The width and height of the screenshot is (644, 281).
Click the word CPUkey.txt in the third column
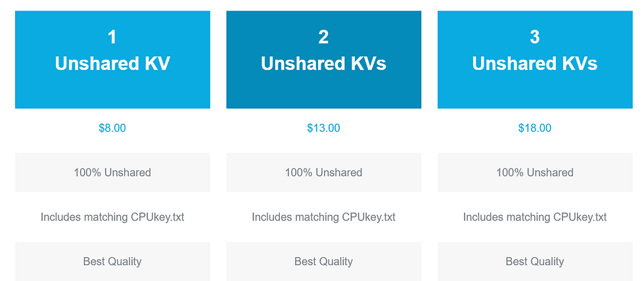[580, 217]
